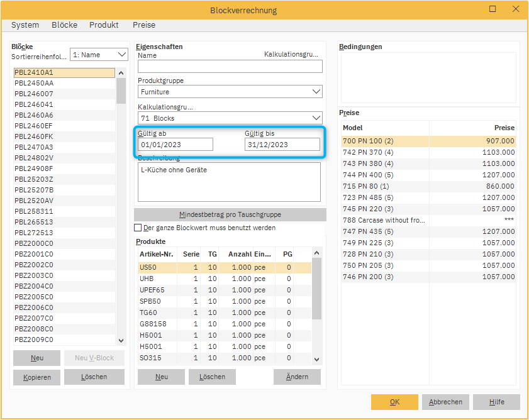Open the System menu

point(25,25)
